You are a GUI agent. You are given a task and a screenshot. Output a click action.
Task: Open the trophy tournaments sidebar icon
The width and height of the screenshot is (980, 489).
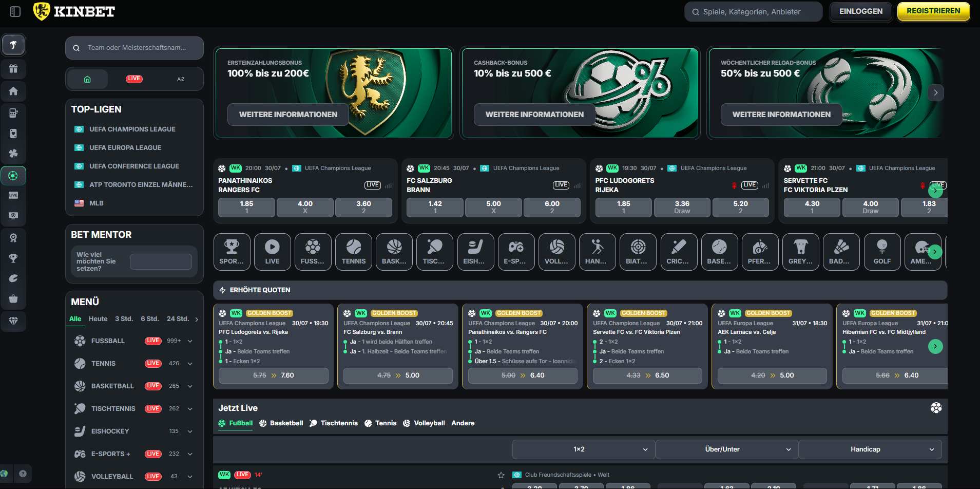[x=13, y=258]
